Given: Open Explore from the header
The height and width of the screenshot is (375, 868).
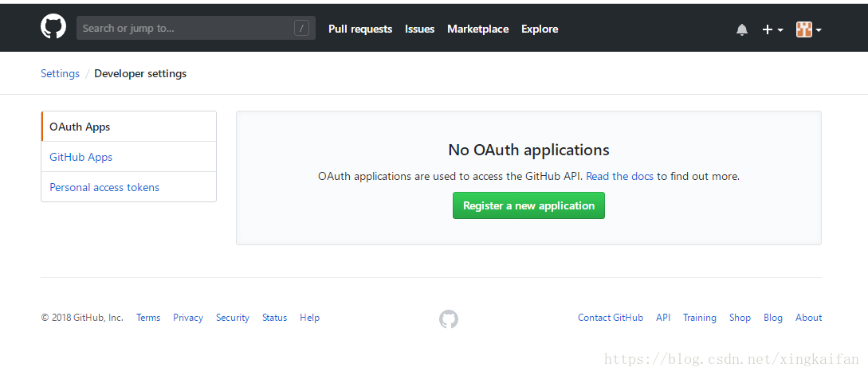Looking at the screenshot, I should pyautogui.click(x=540, y=29).
